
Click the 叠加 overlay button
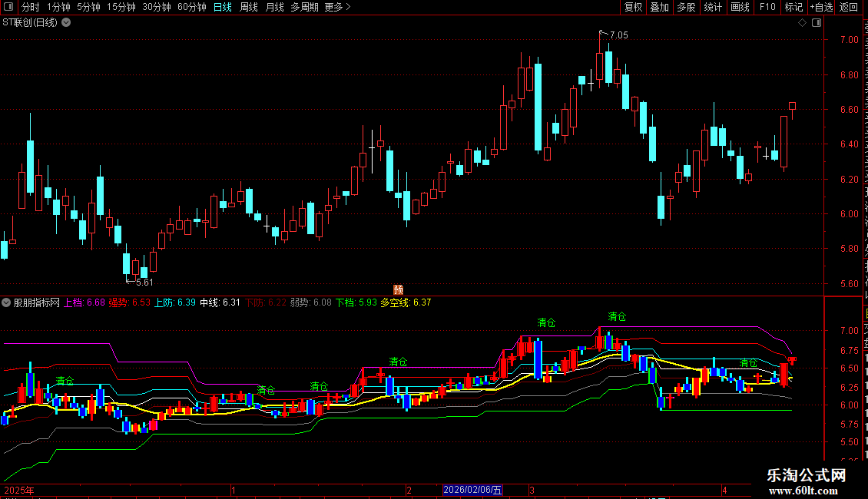tap(659, 7)
